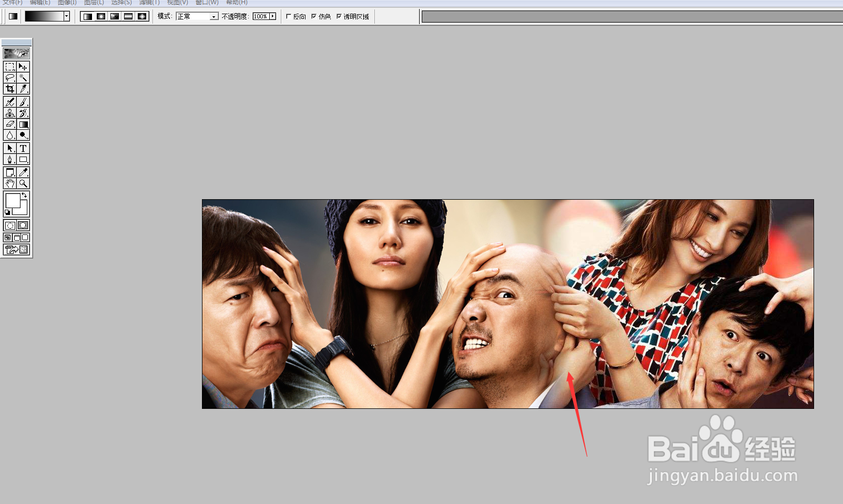Select the Paintbrush tool
843x504 pixels.
pos(23,102)
